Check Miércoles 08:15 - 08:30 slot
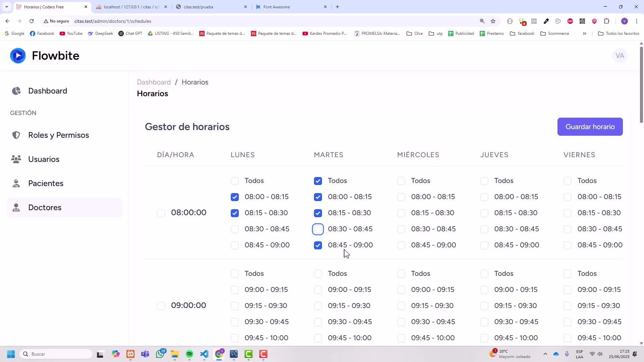This screenshot has width=644, height=362. click(x=401, y=213)
